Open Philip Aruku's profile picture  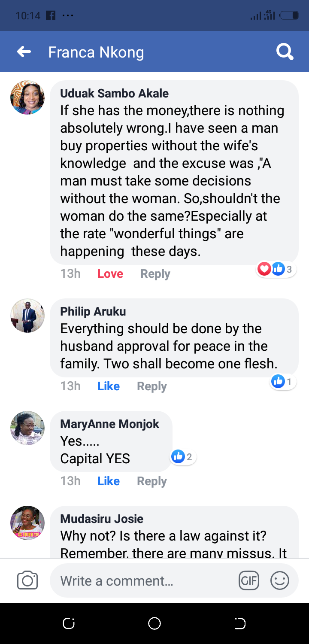(27, 316)
